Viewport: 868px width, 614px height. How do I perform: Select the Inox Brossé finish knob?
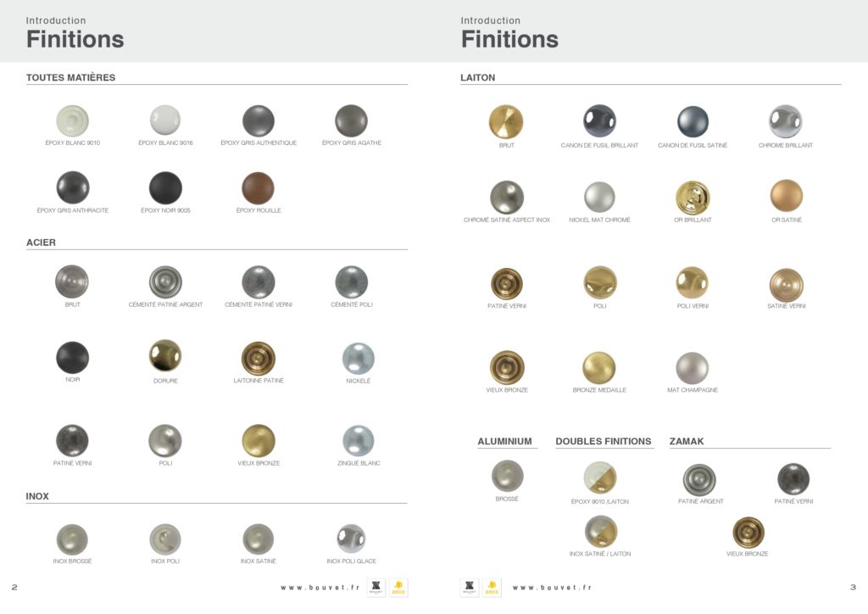click(x=72, y=539)
